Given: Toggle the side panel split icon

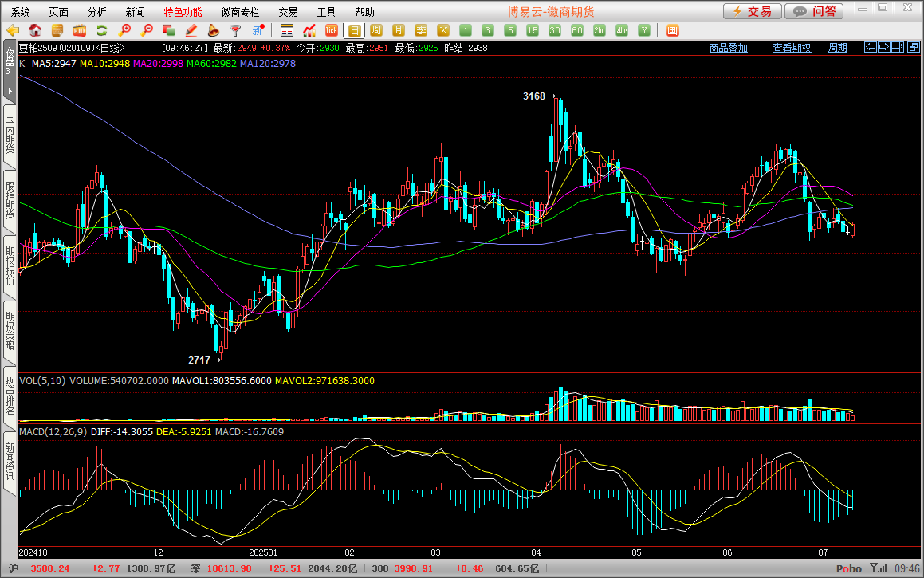Looking at the screenshot, I should (898, 47).
